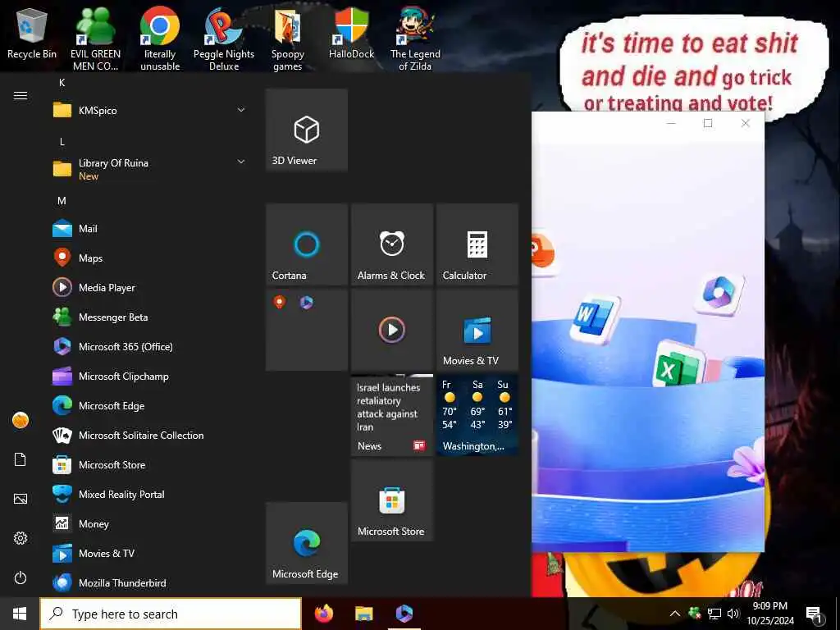Open the Recycle Bin desktop icon
This screenshot has width=840, height=630.
32,34
